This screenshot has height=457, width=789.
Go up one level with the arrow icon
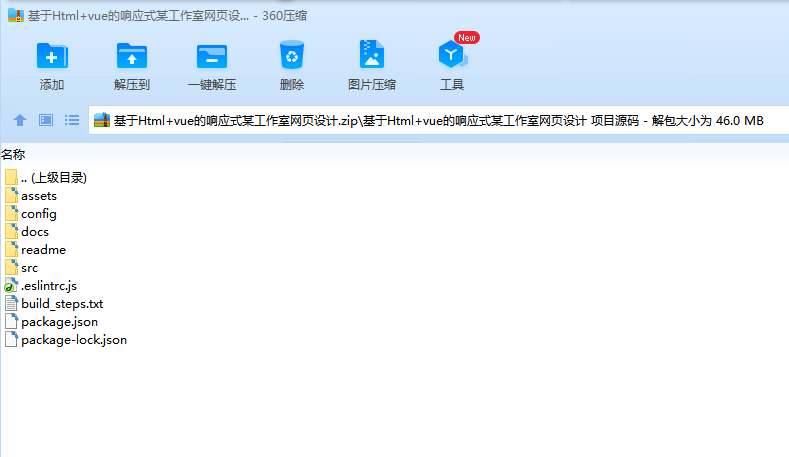[x=20, y=120]
